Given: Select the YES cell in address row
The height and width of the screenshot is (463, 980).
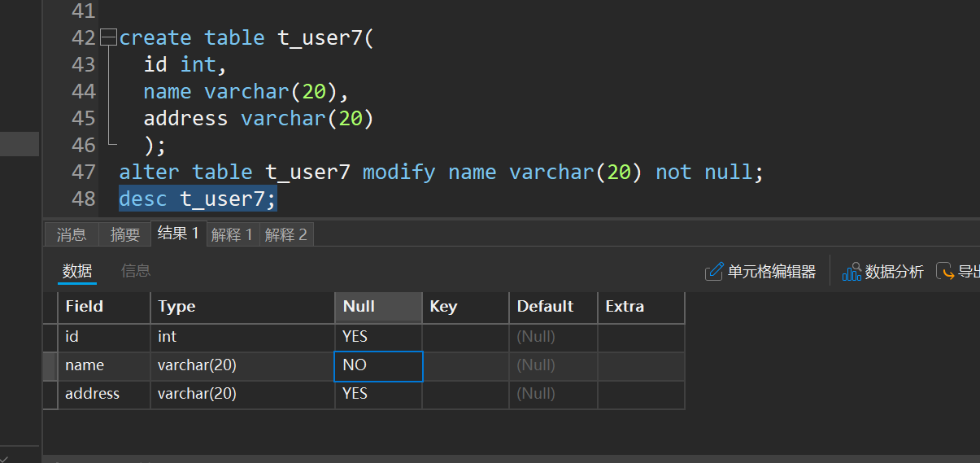Looking at the screenshot, I should pos(378,394).
